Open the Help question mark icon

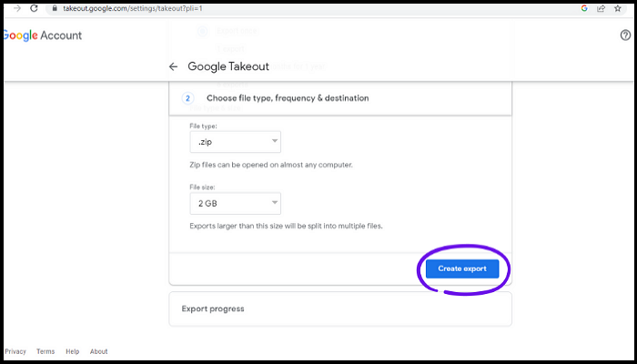(625, 35)
